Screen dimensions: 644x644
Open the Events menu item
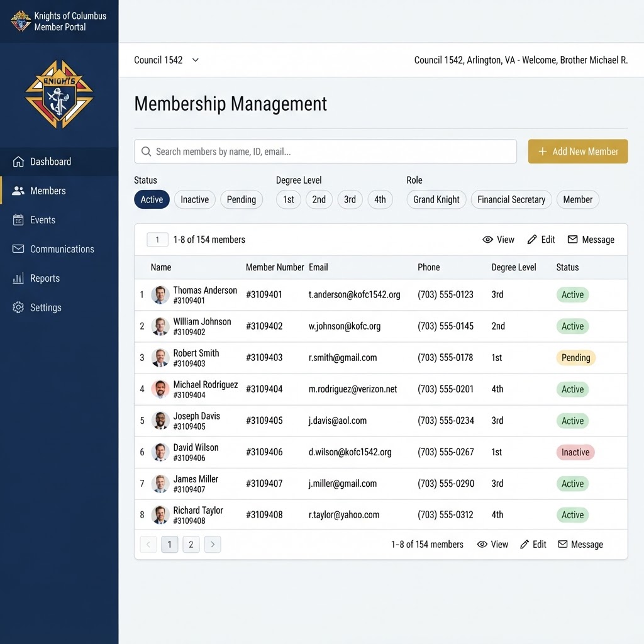pyautogui.click(x=59, y=219)
